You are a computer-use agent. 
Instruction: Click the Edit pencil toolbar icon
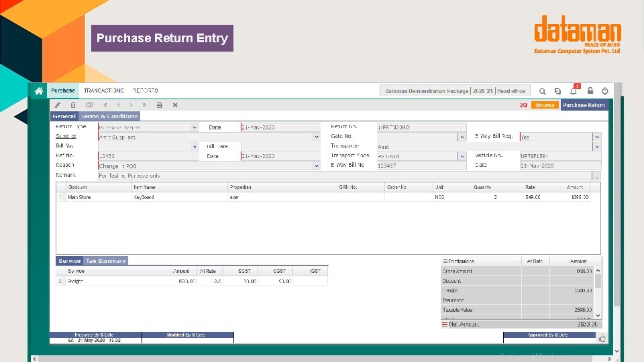point(58,105)
